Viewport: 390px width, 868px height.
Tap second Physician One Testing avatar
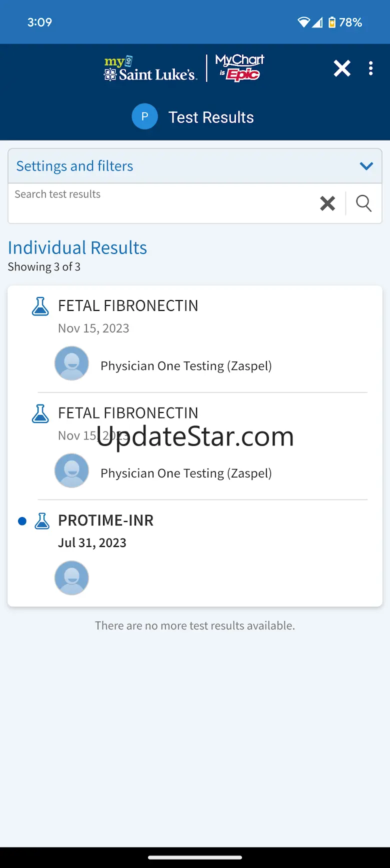[71, 470]
